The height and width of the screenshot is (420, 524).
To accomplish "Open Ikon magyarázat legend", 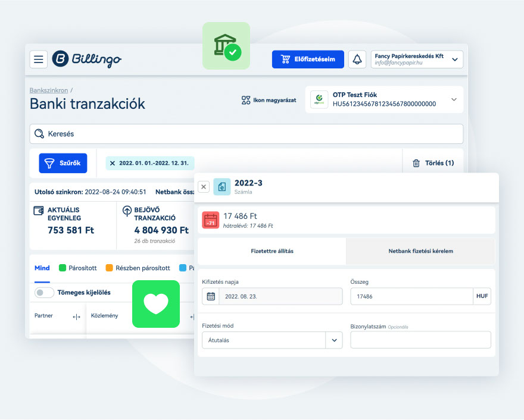I will click(269, 100).
